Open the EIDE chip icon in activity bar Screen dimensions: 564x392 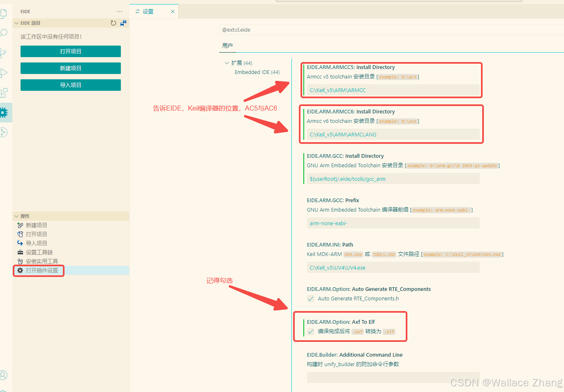[x=4, y=112]
